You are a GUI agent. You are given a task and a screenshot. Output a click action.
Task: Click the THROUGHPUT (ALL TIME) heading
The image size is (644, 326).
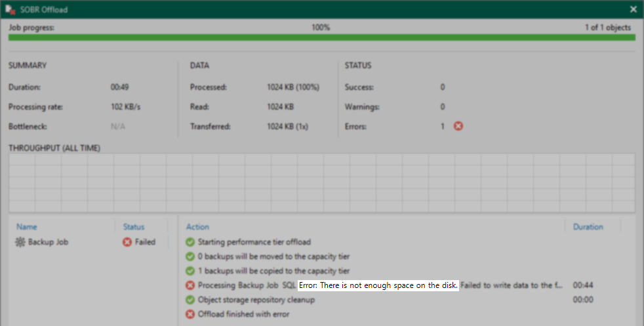(54, 148)
